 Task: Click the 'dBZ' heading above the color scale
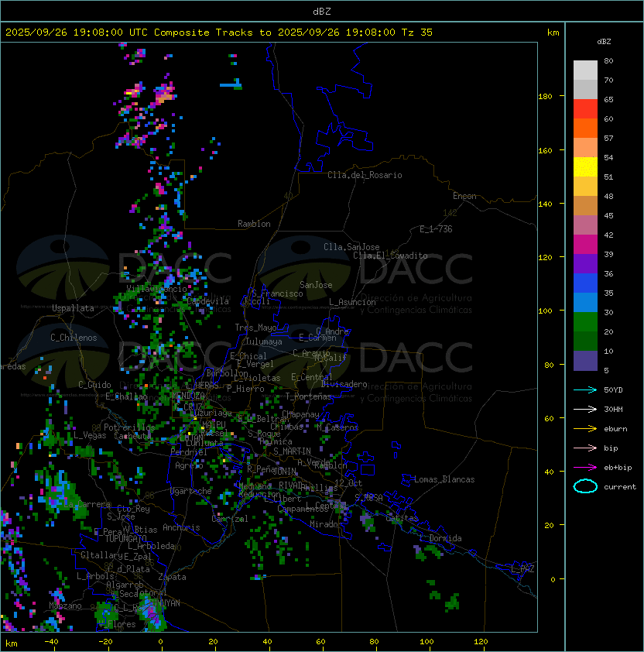604,42
